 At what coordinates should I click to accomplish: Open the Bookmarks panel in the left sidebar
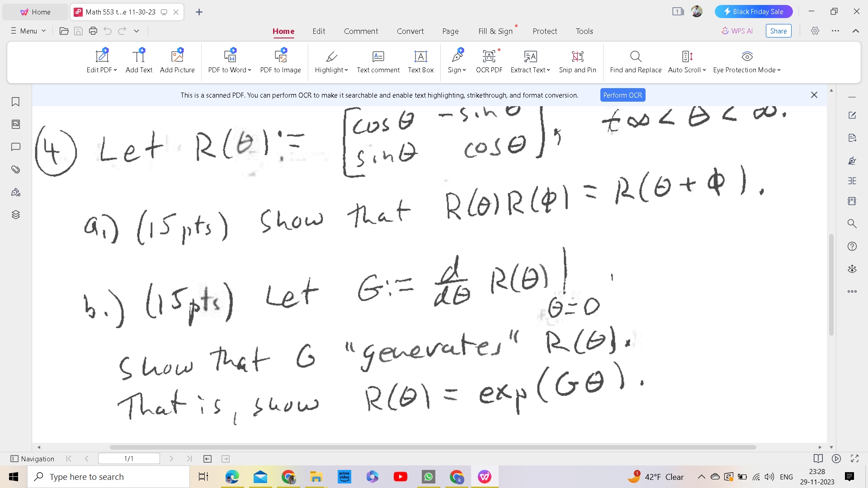16,102
